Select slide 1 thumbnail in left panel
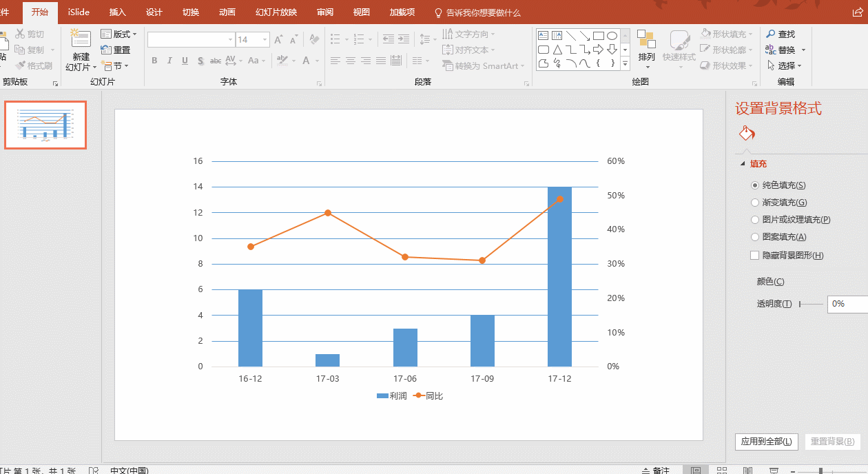The width and height of the screenshot is (868, 474). (x=45, y=125)
